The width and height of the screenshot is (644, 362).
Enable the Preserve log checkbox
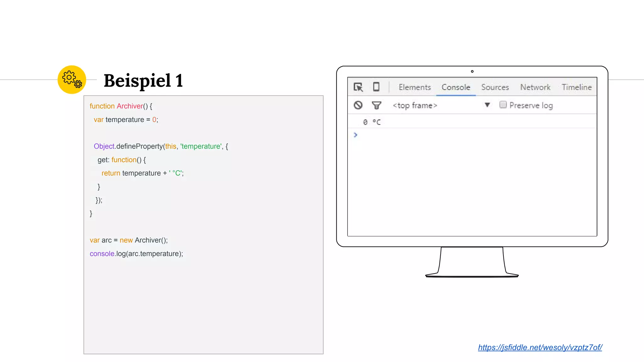point(503,105)
